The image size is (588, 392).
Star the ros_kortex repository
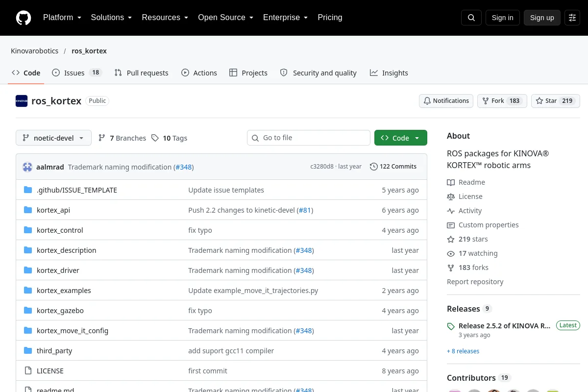point(556,101)
